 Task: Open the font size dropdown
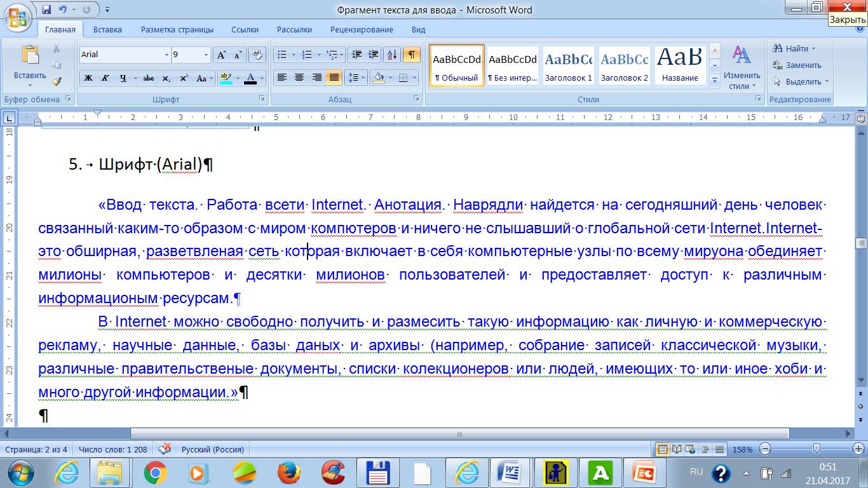tap(206, 55)
